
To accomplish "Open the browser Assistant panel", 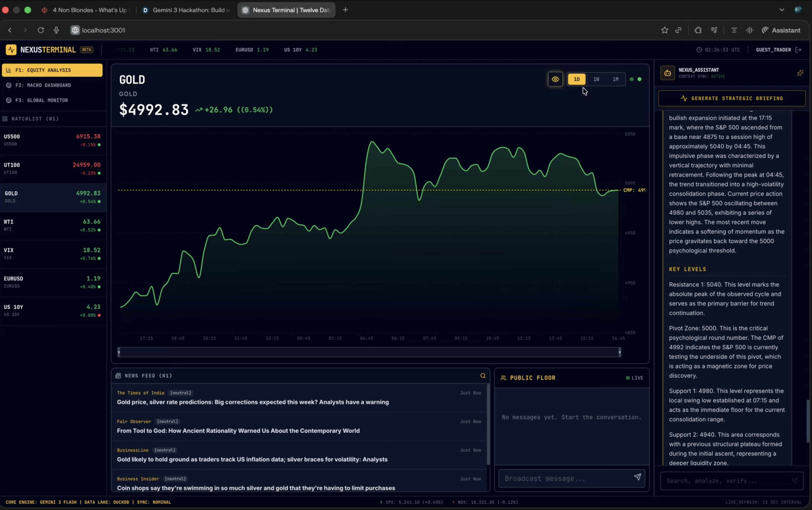I will [x=781, y=30].
